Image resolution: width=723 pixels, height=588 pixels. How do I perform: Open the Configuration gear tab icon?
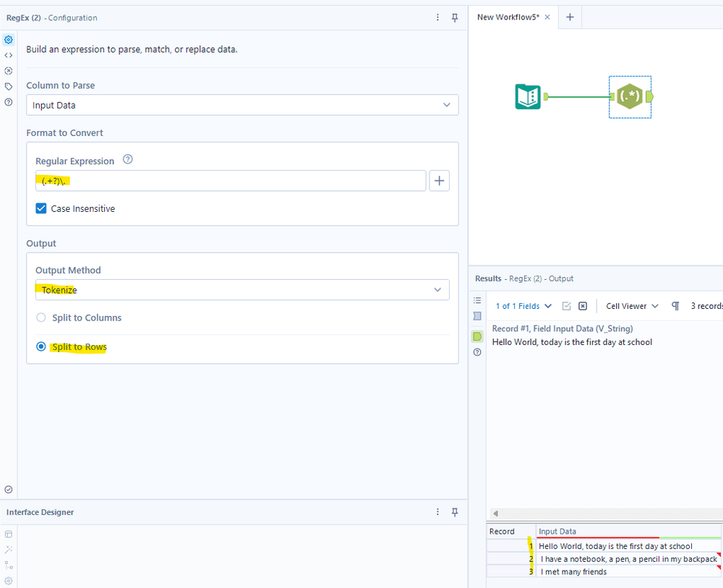tap(8, 40)
